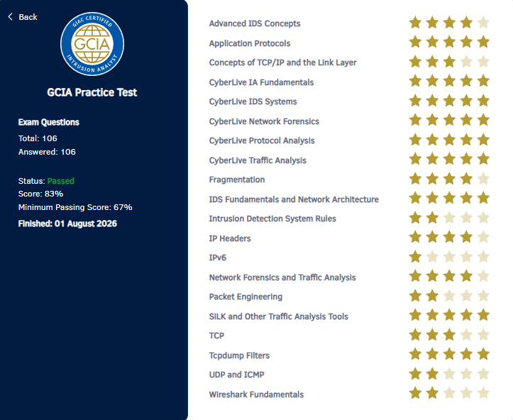Click the first star of Advanced IDS Concepts
The width and height of the screenshot is (513, 420).
tap(416, 23)
